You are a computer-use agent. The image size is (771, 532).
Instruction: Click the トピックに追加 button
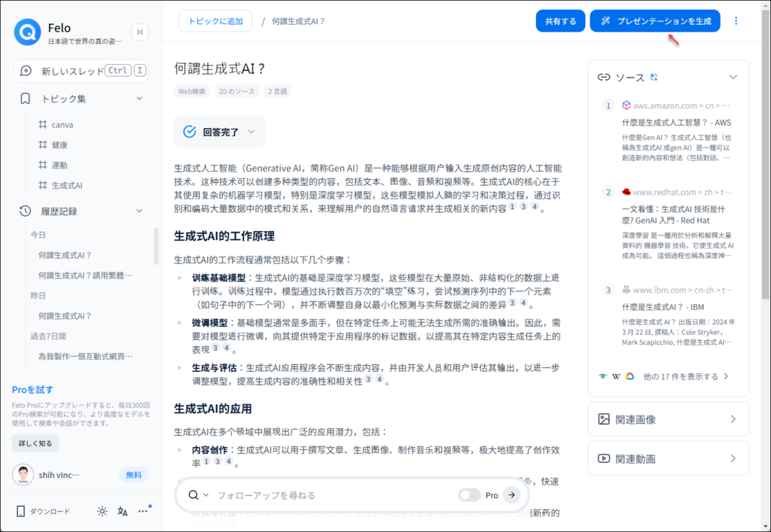click(215, 21)
